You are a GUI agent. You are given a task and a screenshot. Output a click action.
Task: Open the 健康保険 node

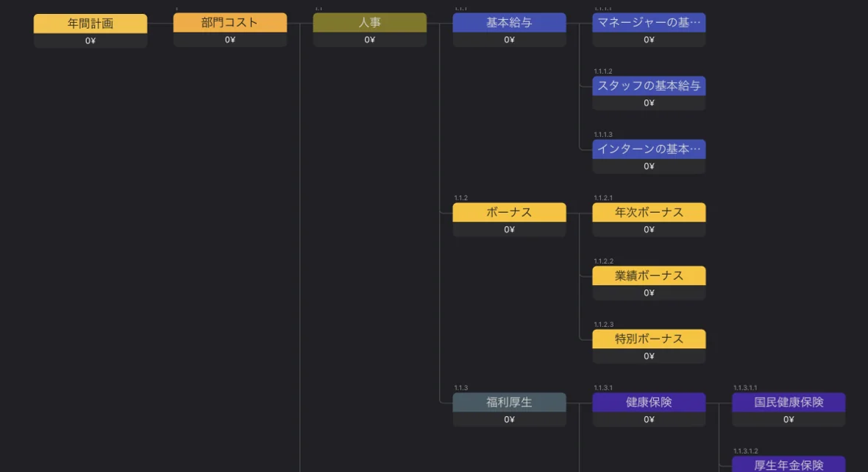[649, 403]
